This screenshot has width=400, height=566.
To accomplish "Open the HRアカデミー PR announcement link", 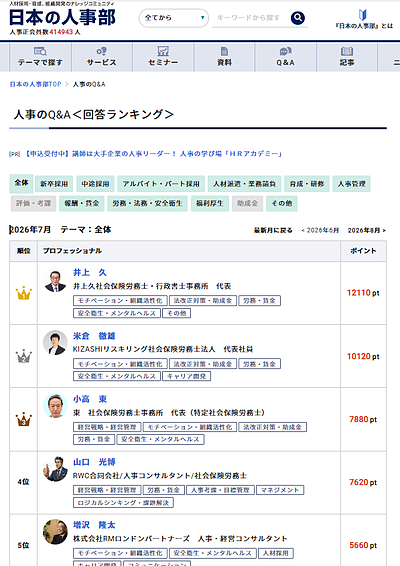I will coord(153,154).
